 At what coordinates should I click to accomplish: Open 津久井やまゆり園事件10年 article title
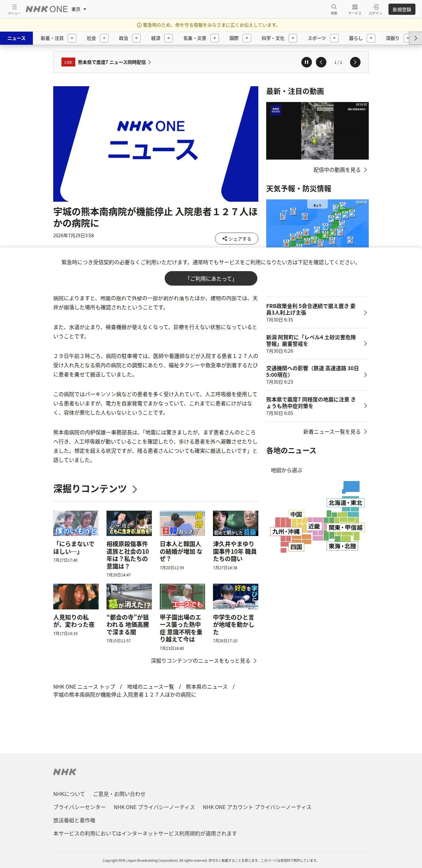click(235, 551)
